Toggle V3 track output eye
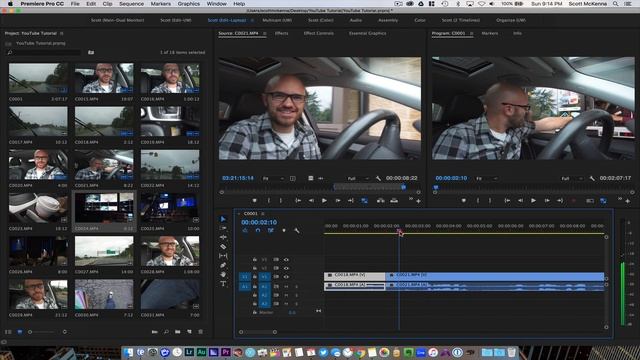640x360 pixels. coord(286,260)
